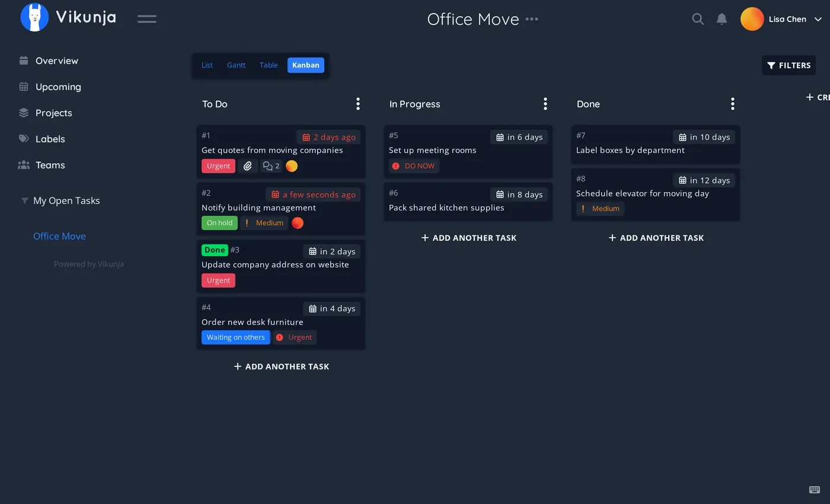Click the DO NOW priority badge
Viewport: 830px width, 504px height.
tap(414, 166)
